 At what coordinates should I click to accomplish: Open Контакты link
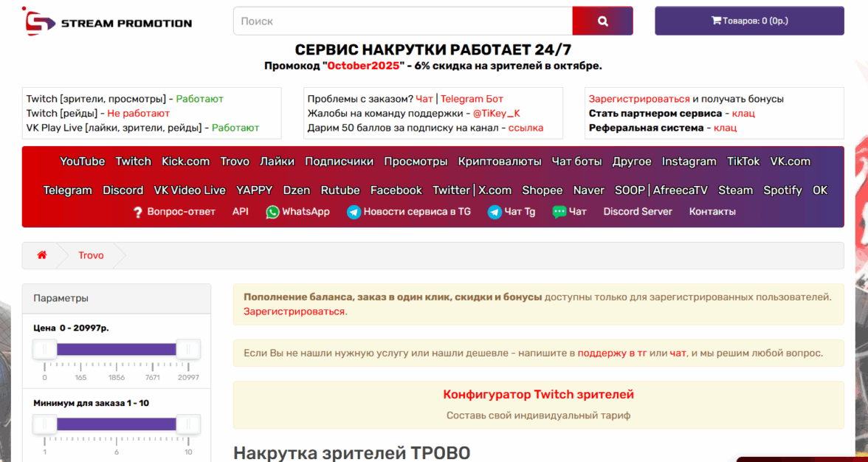click(712, 212)
